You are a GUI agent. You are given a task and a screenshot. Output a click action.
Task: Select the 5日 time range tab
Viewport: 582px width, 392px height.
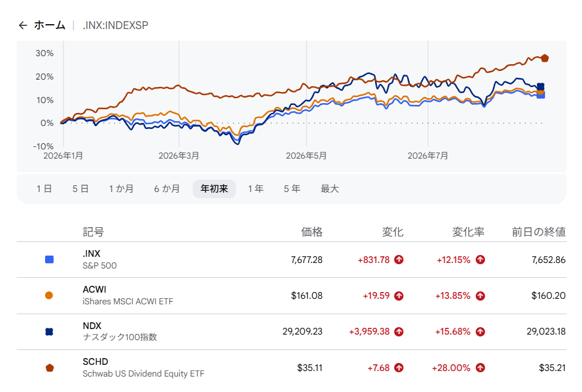pyautogui.click(x=80, y=189)
